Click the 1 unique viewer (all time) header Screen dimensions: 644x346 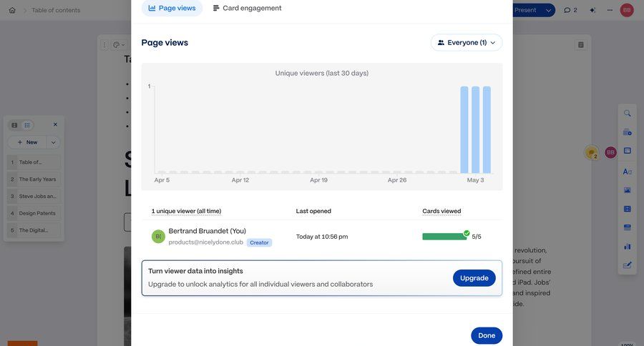click(x=186, y=211)
